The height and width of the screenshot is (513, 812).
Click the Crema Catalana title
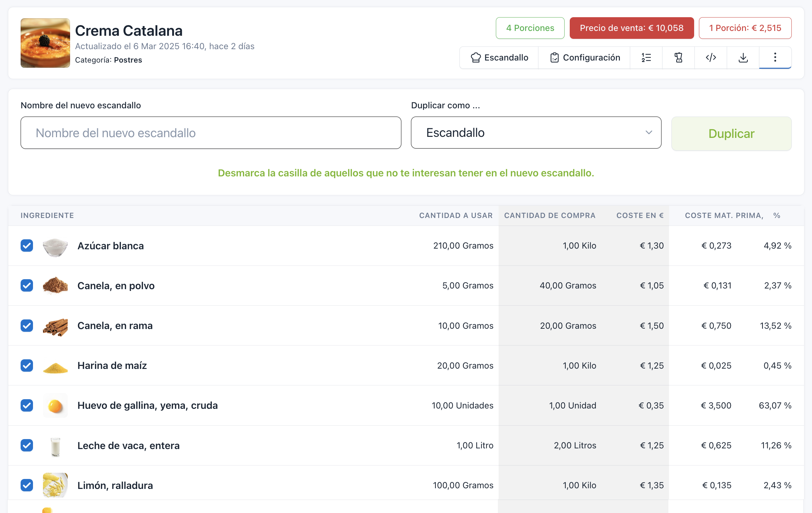(x=129, y=31)
